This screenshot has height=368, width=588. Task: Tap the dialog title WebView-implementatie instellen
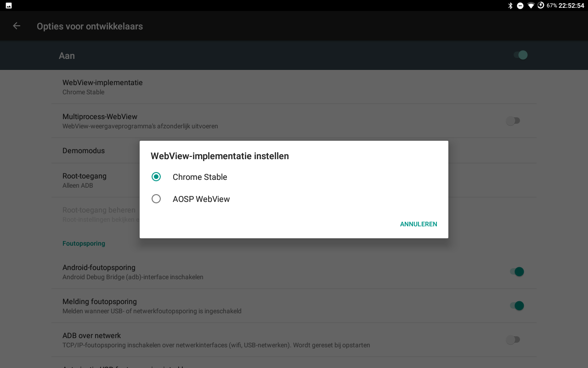click(220, 156)
